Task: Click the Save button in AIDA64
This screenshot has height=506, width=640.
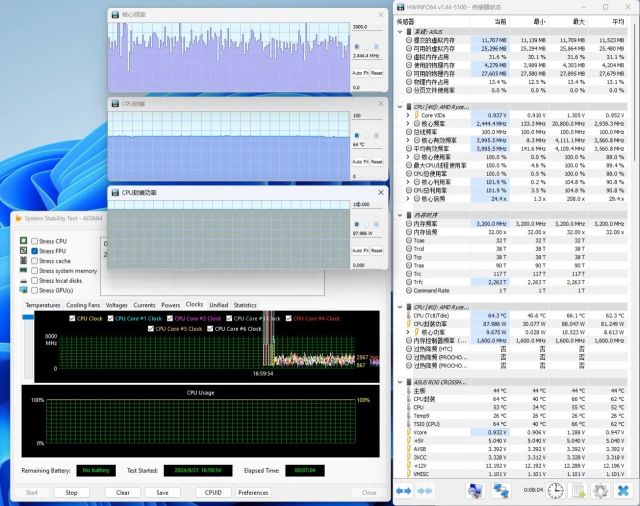Action: click(x=162, y=493)
